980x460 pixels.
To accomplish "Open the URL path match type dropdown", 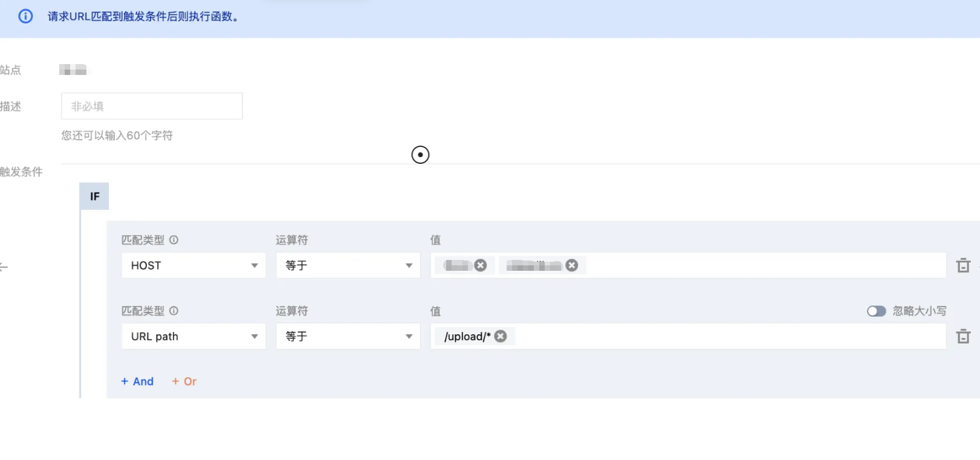I will tap(193, 337).
